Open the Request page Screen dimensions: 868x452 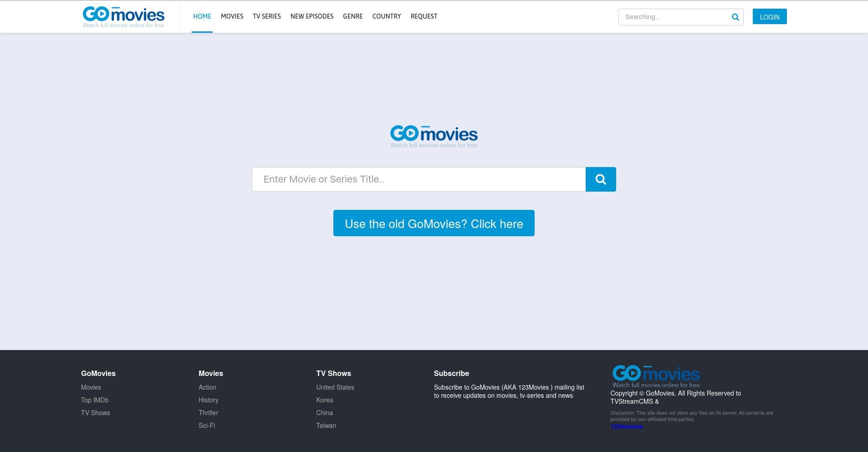click(x=424, y=16)
